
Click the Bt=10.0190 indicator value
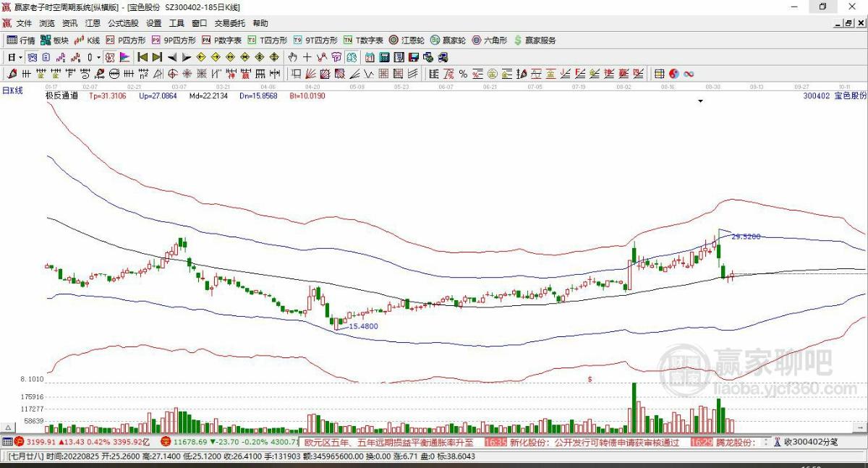coord(307,95)
